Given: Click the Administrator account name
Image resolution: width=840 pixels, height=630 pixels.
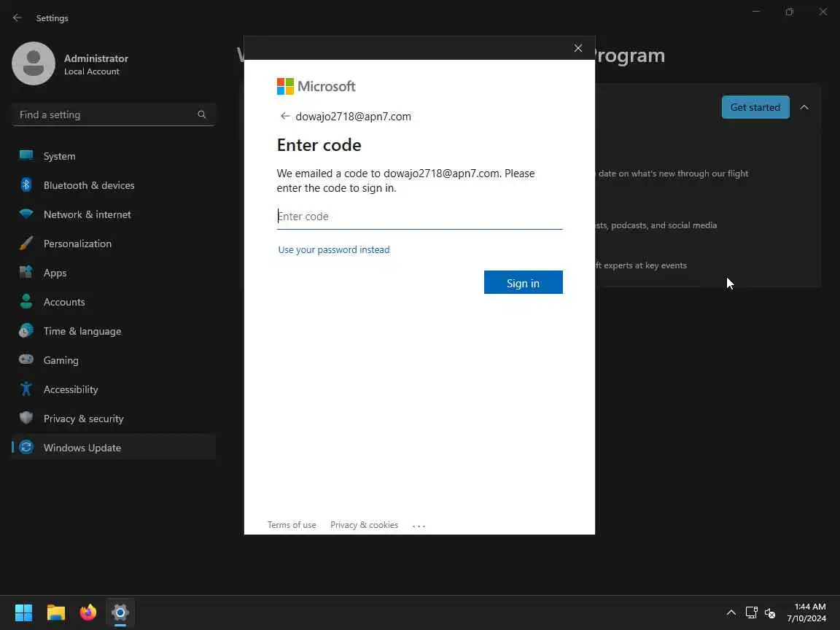Looking at the screenshot, I should pos(96,58).
